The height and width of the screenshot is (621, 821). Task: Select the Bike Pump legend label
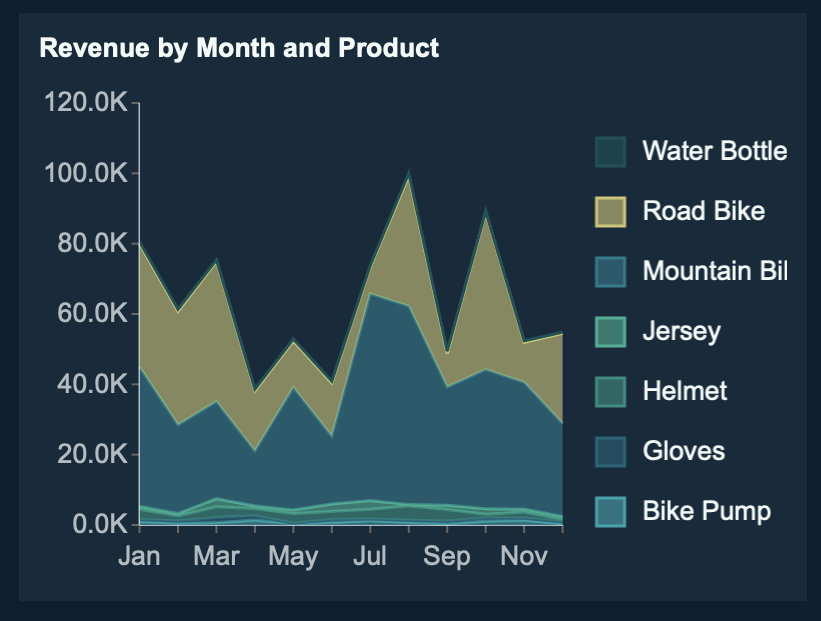click(706, 512)
